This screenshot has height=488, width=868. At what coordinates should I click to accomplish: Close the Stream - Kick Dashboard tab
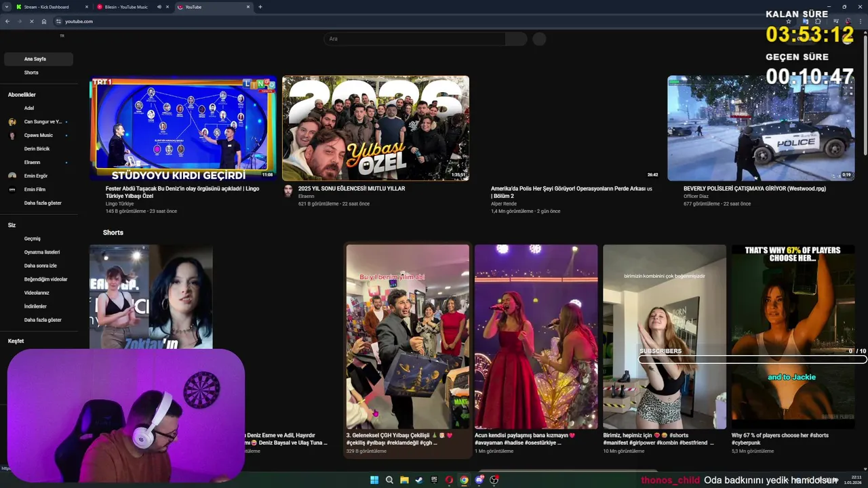[87, 7]
